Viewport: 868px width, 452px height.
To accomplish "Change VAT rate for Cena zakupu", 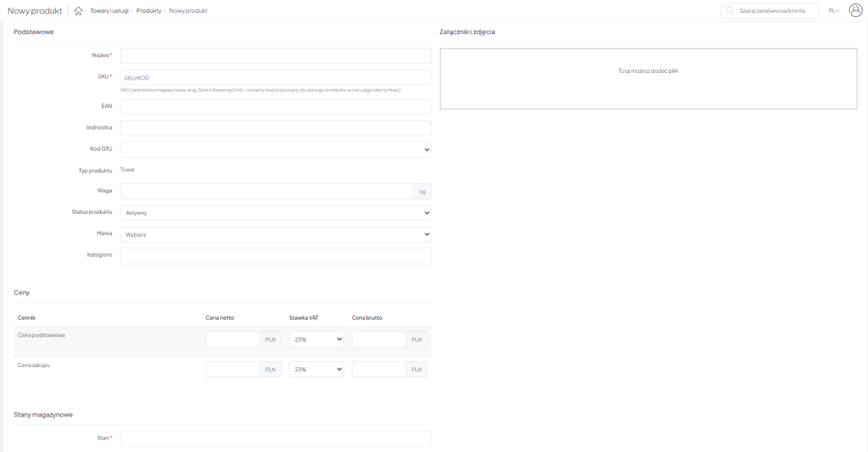I will [316, 370].
